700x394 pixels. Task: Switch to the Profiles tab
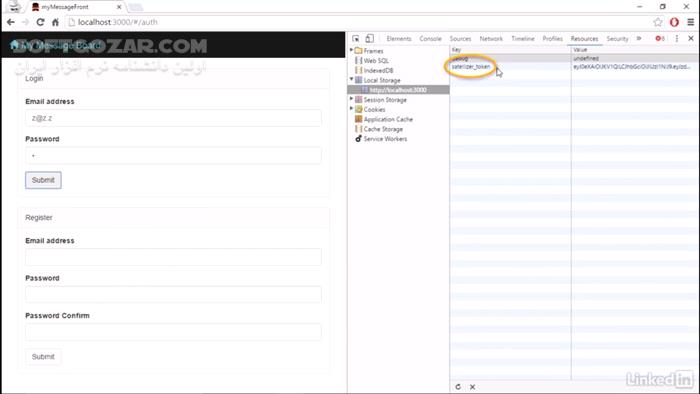pos(552,39)
